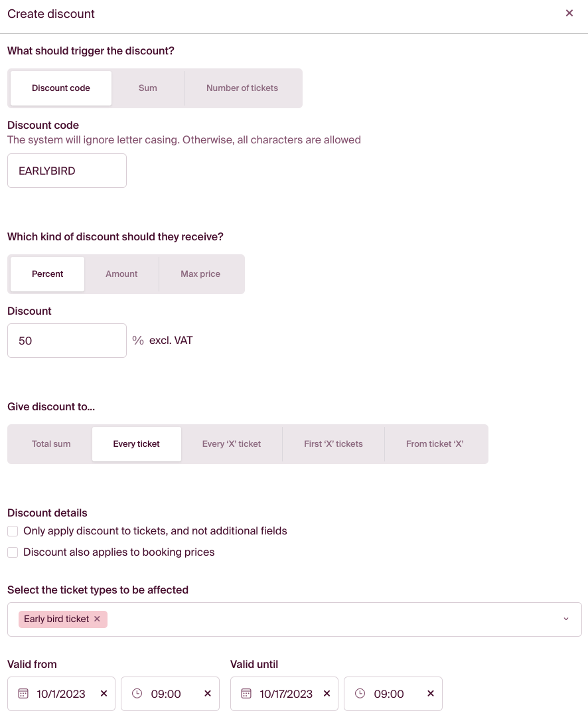Clear the Valid until date
This screenshot has width=588, height=725.
point(327,694)
